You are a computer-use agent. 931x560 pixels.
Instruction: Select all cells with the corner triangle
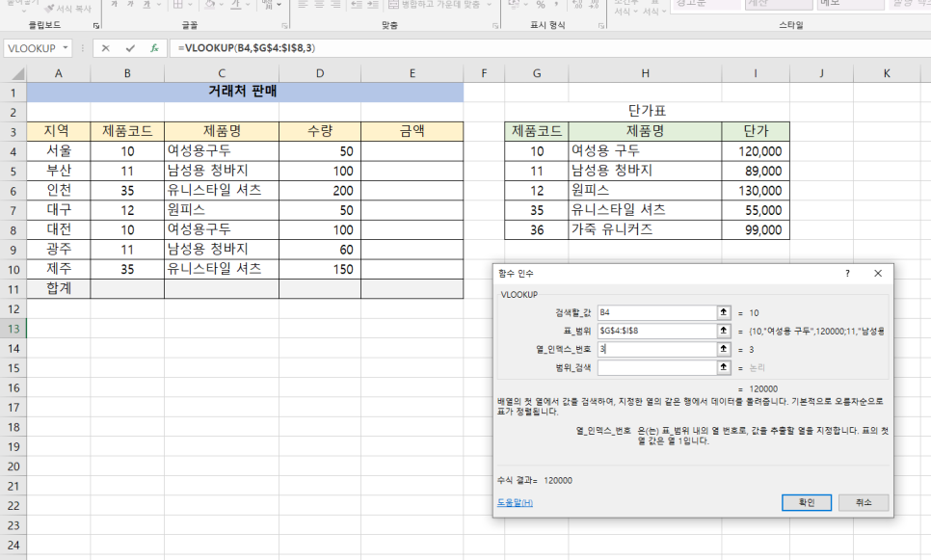tap(17, 73)
